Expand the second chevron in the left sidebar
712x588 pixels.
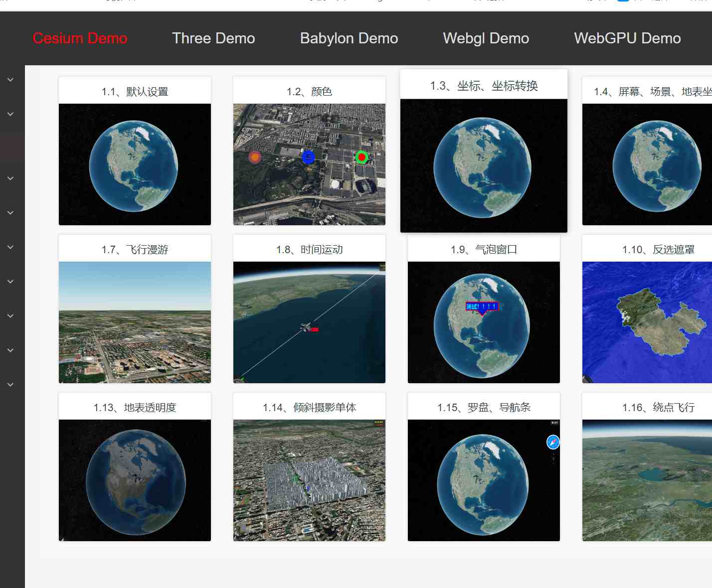coord(10,114)
